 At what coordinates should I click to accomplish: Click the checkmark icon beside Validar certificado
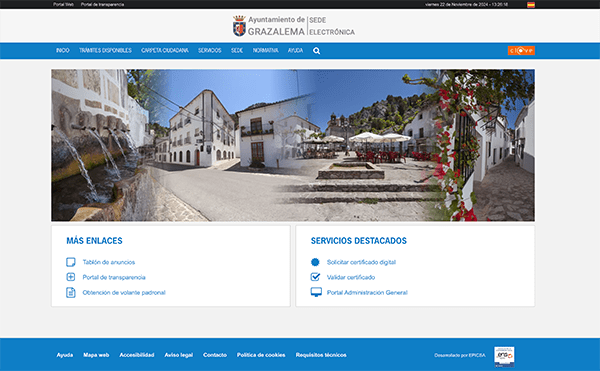point(315,277)
